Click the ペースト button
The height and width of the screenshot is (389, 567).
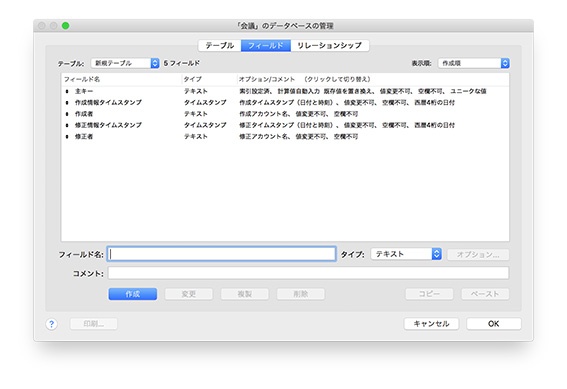pos(485,294)
